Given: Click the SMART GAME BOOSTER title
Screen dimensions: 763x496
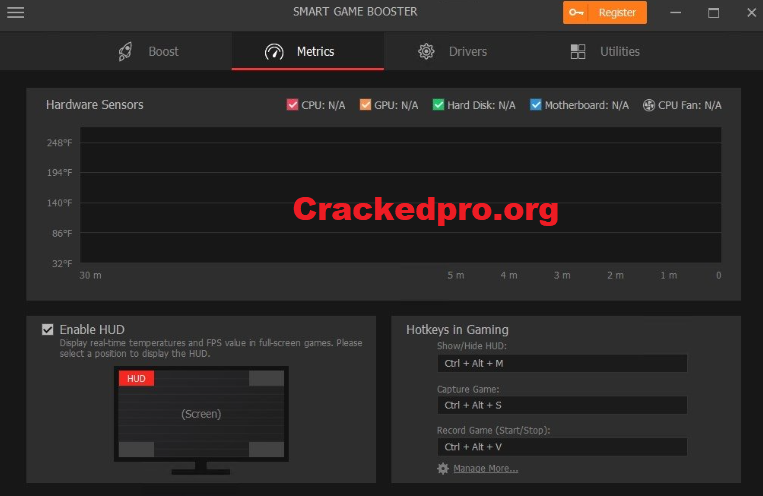Looking at the screenshot, I should coord(355,12).
